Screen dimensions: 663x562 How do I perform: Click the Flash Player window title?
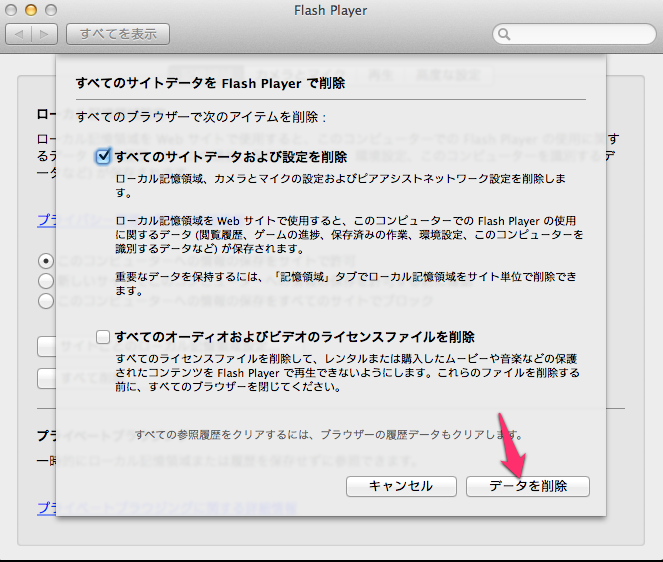tap(331, 10)
